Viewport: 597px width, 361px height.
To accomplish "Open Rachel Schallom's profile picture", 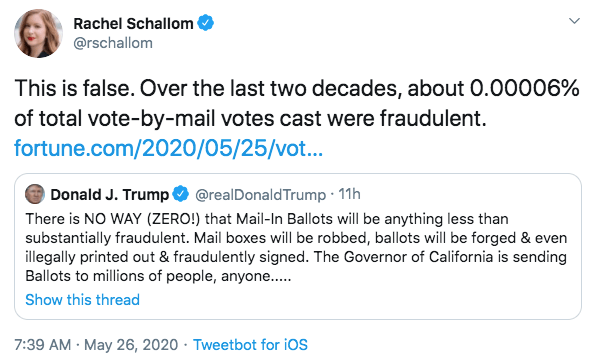I will click(38, 33).
